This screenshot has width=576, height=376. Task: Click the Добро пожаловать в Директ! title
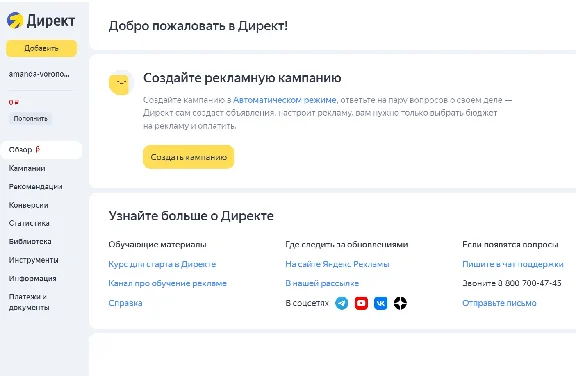click(198, 26)
